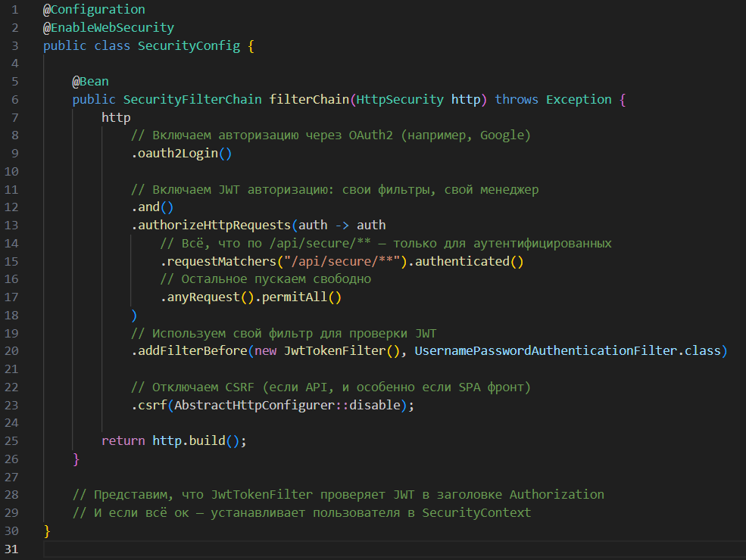Click the JwtTokenFilter constructor call
The height and width of the screenshot is (560, 746).
[342, 351]
